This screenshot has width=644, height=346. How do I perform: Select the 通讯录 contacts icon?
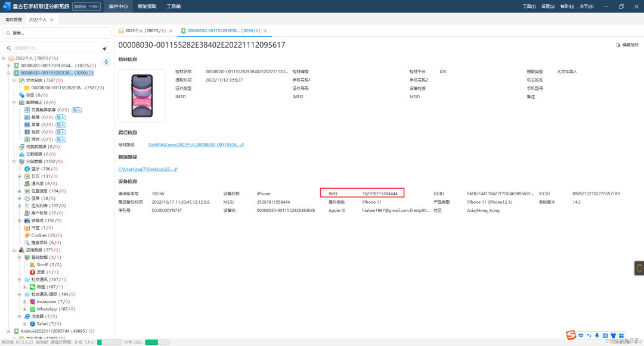click(27, 183)
